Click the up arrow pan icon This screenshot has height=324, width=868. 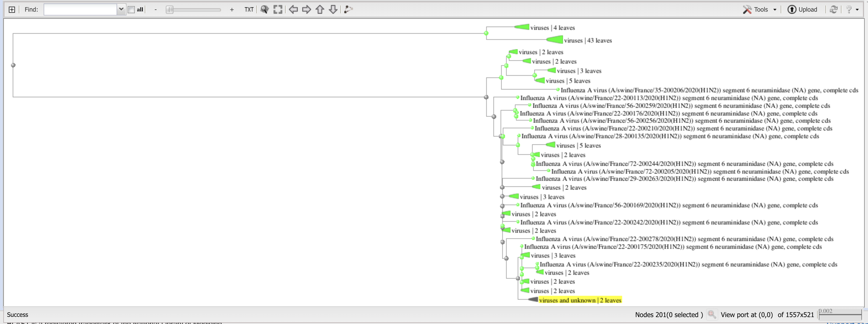[x=320, y=9]
